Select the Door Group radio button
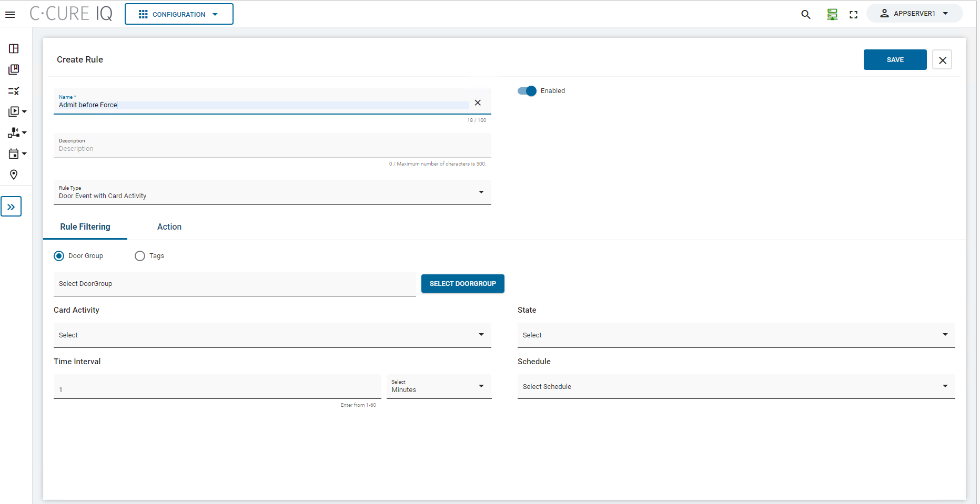 click(59, 256)
